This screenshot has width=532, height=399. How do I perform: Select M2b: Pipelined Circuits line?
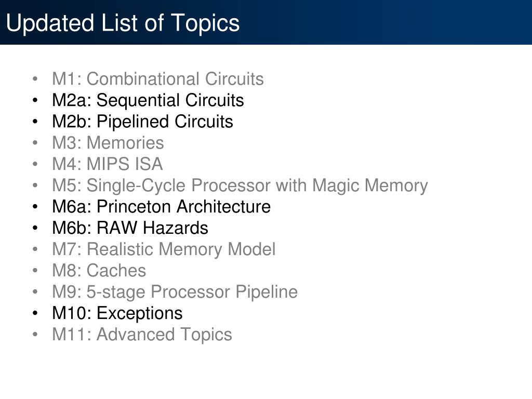[142, 122]
